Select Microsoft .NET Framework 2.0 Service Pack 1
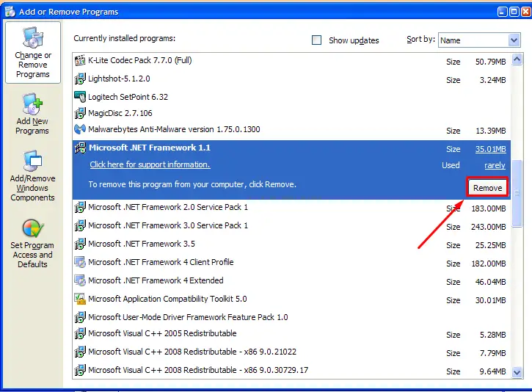 coord(291,207)
